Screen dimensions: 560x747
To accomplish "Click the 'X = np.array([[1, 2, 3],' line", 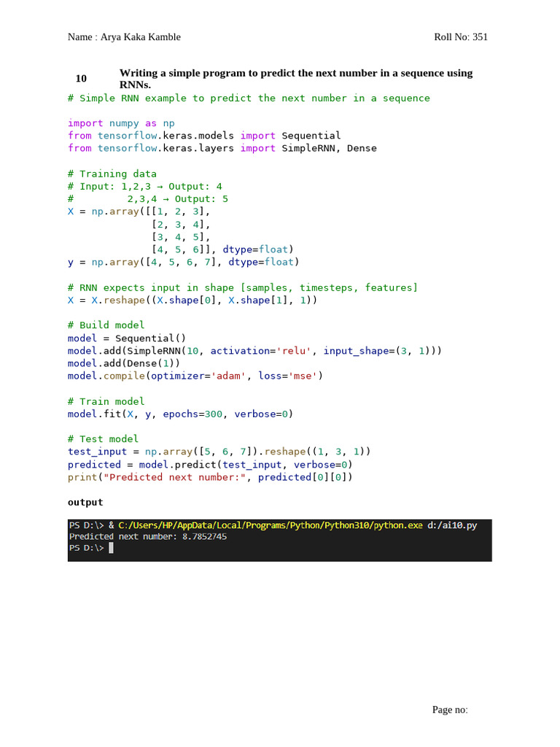I will [x=139, y=212].
